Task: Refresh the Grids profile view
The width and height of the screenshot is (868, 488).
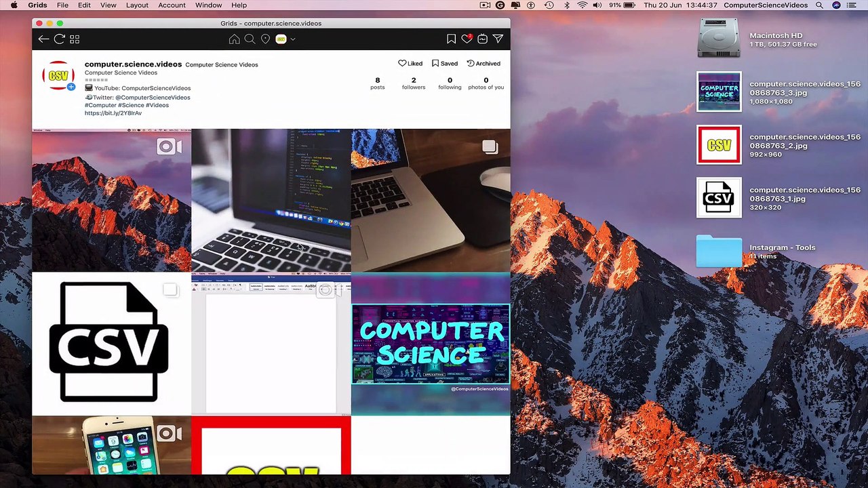Action: point(59,39)
